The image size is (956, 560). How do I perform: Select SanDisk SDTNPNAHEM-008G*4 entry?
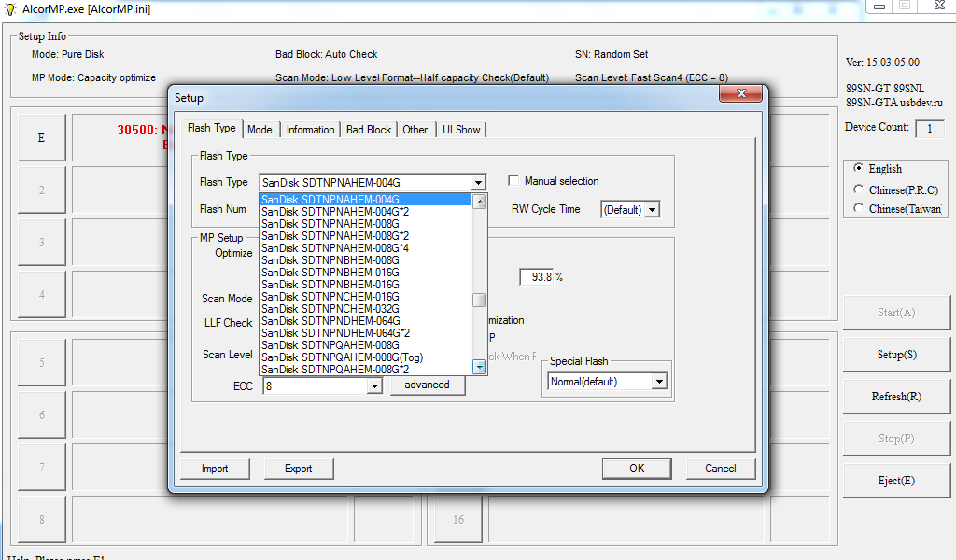point(366,248)
